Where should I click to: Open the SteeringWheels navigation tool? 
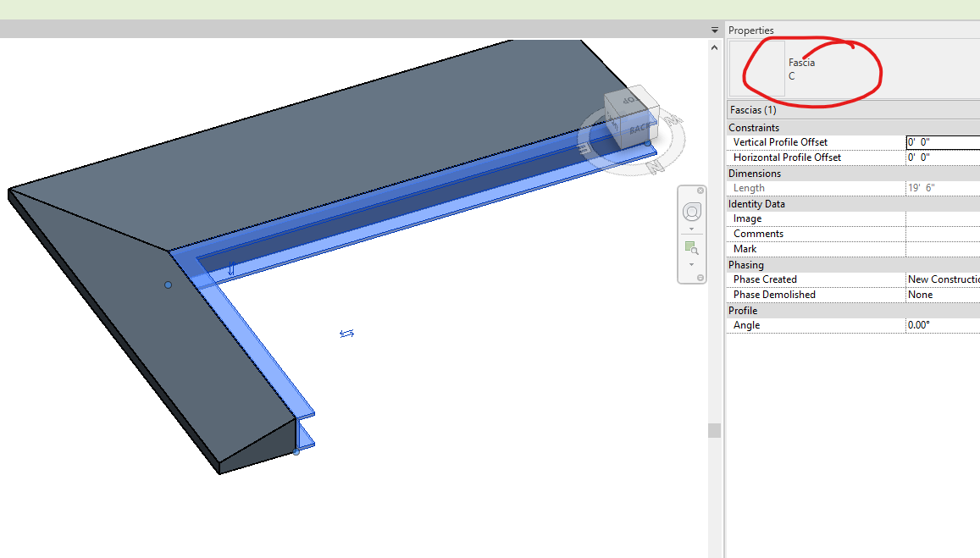[x=691, y=212]
